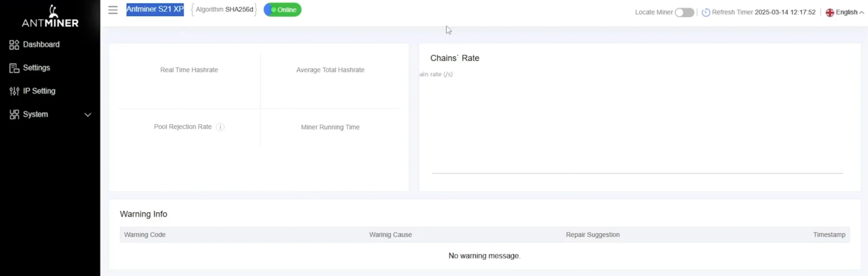Click the IP Setting sliders icon
This screenshot has height=276, width=868.
(x=14, y=91)
